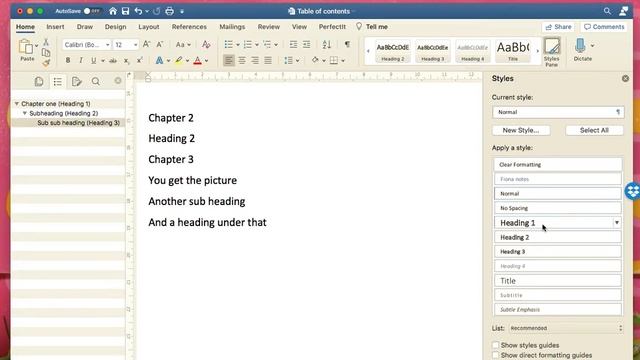This screenshot has width=640, height=360.
Task: Open the Insert ribbon tab
Action: [x=55, y=27]
